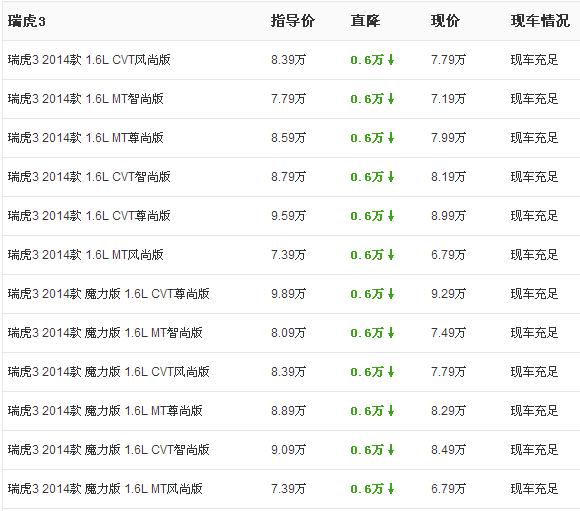Viewport: 580px width, 511px height.
Task: Click the 现价 column header
Action: click(x=445, y=21)
